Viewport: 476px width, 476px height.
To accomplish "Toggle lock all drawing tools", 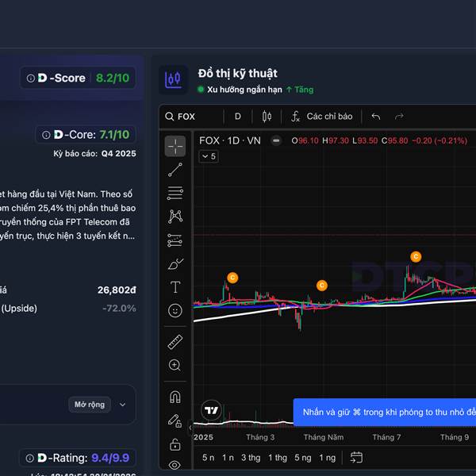I will [175, 443].
